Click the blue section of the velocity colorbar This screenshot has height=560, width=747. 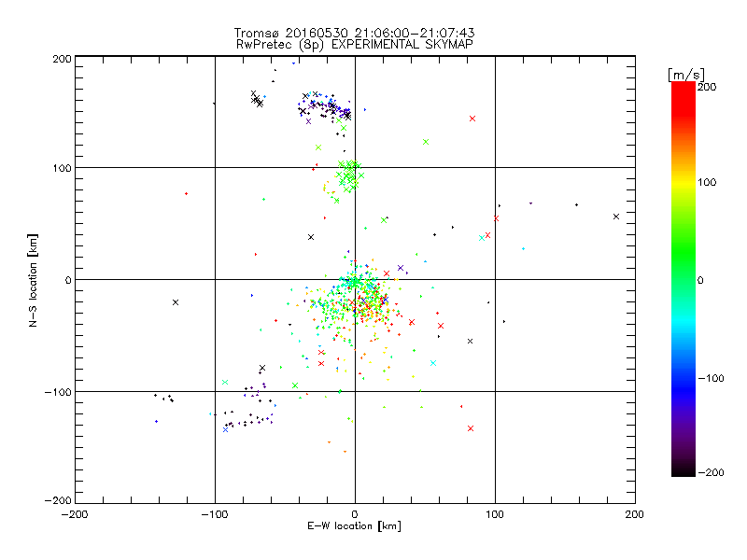pos(684,385)
